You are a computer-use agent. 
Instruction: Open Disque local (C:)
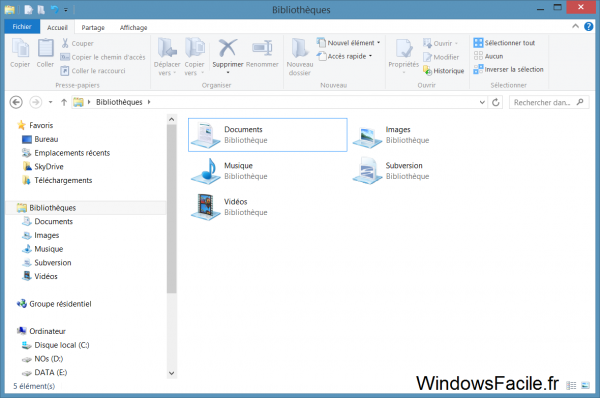56,345
